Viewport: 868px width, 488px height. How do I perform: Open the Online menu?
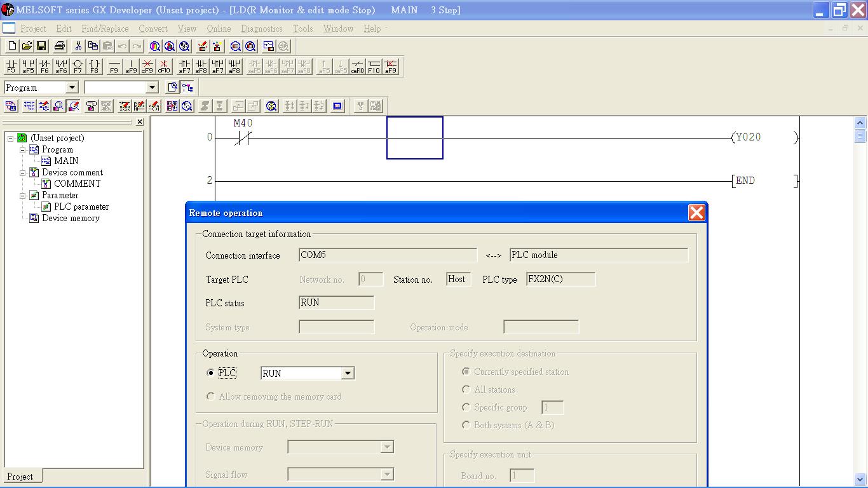(x=219, y=29)
